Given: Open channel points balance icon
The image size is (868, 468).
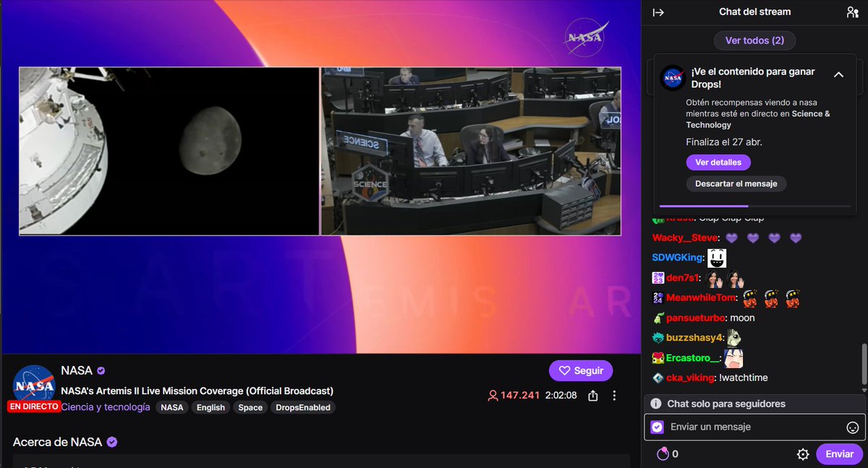Looking at the screenshot, I should (663, 454).
